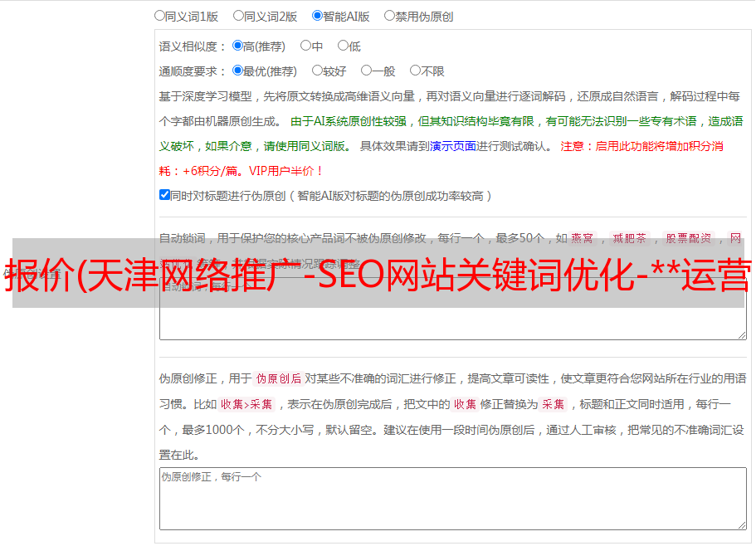This screenshot has height=546, width=756.
Task: Click the 自动锁词 textarea resize handle
Action: tap(741, 334)
